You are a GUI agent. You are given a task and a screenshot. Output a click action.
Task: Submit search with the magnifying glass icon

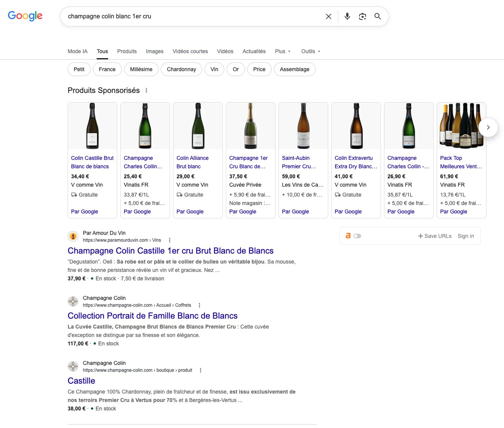378,16
